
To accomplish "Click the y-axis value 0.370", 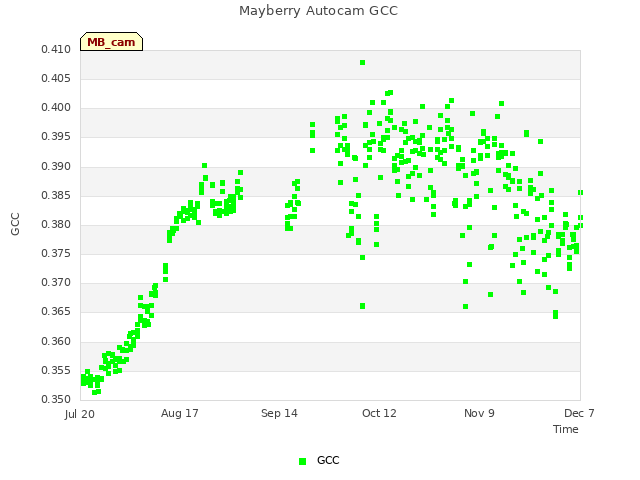I will tap(56, 282).
